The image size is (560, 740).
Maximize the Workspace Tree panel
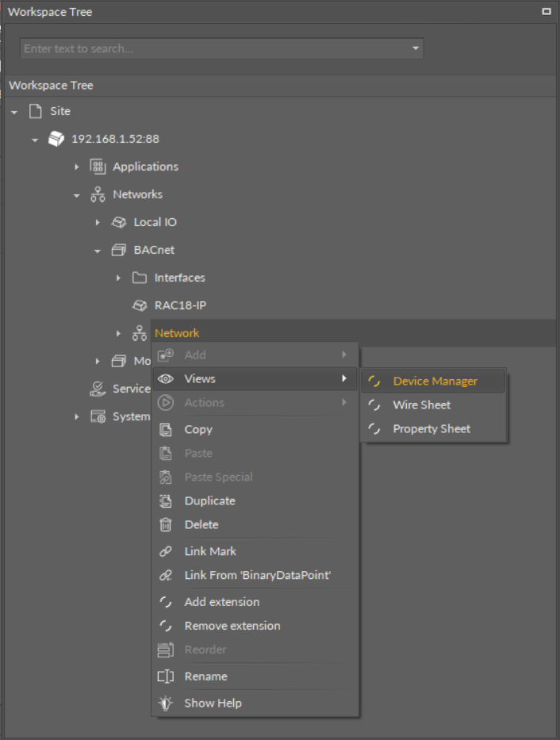(546, 12)
